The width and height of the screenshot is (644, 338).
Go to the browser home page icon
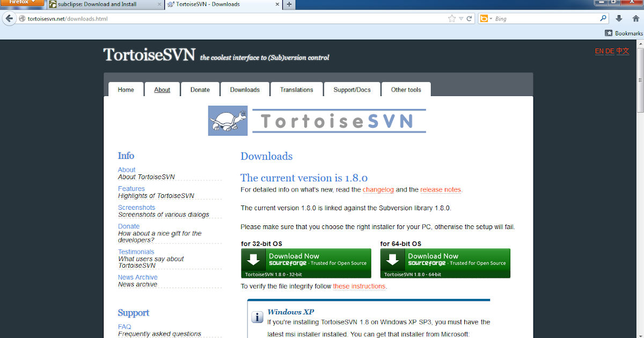tap(636, 18)
